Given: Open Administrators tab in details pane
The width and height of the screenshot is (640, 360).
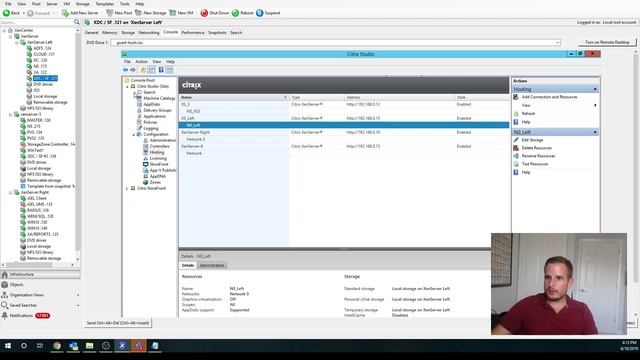Looking at the screenshot, I should click(212, 265).
